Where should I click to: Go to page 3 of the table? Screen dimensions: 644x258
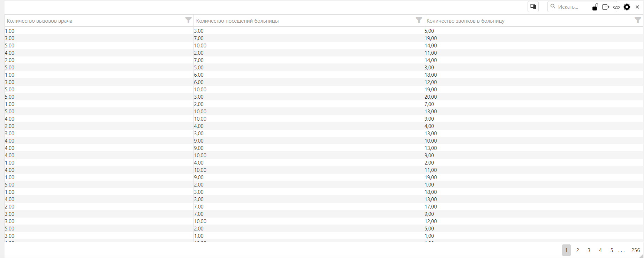pyautogui.click(x=589, y=250)
